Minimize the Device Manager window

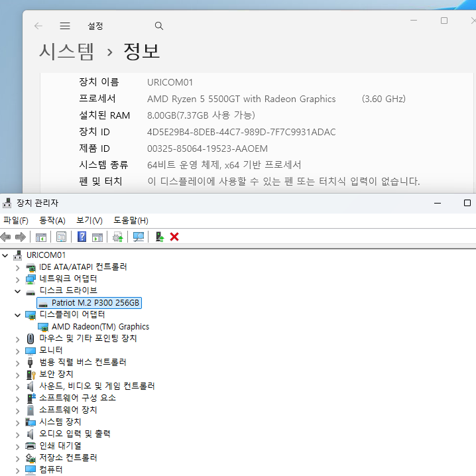pos(438,203)
